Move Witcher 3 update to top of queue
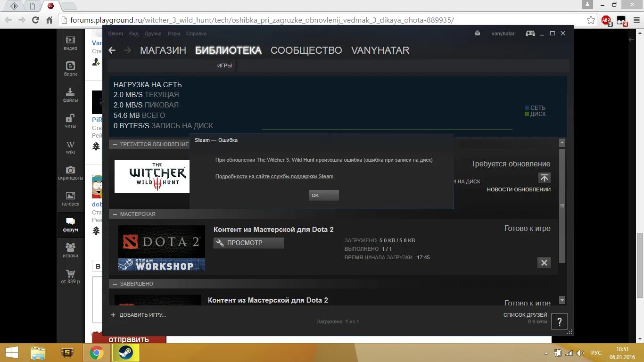This screenshot has height=362, width=644. [x=544, y=178]
